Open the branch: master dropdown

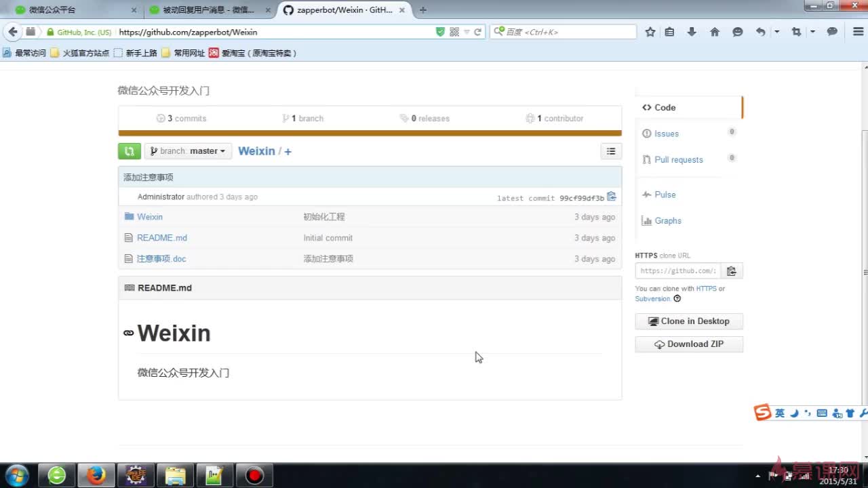(188, 151)
